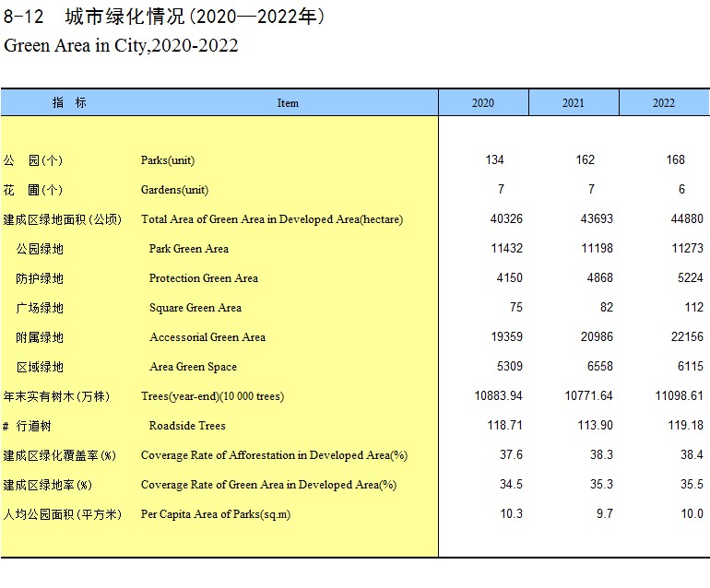This screenshot has width=710, height=588.
Task: Select '建成区绿地率(%)' label
Action: [47, 486]
